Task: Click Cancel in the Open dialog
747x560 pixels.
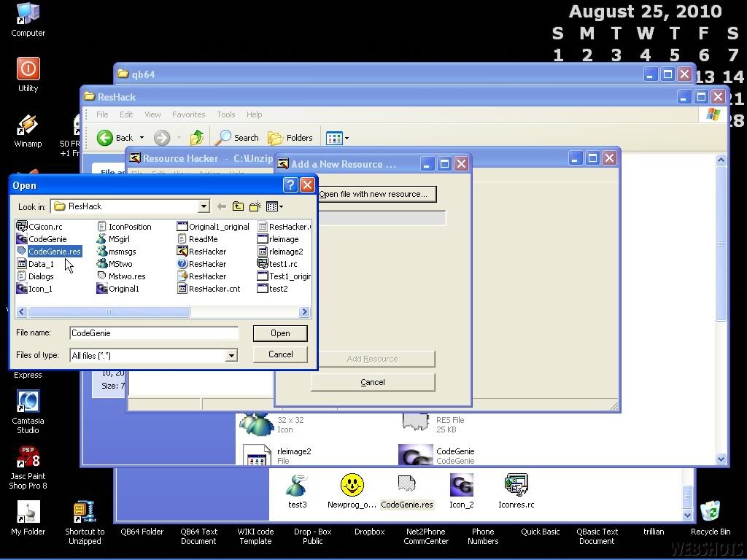Action: pos(280,354)
